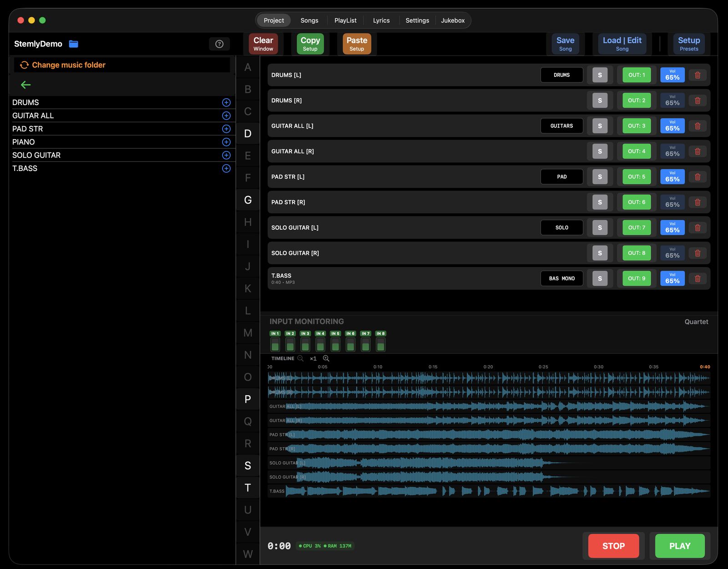Add PAD STR stem with its plus icon
Image resolution: width=728 pixels, height=569 pixels.
pyautogui.click(x=226, y=129)
